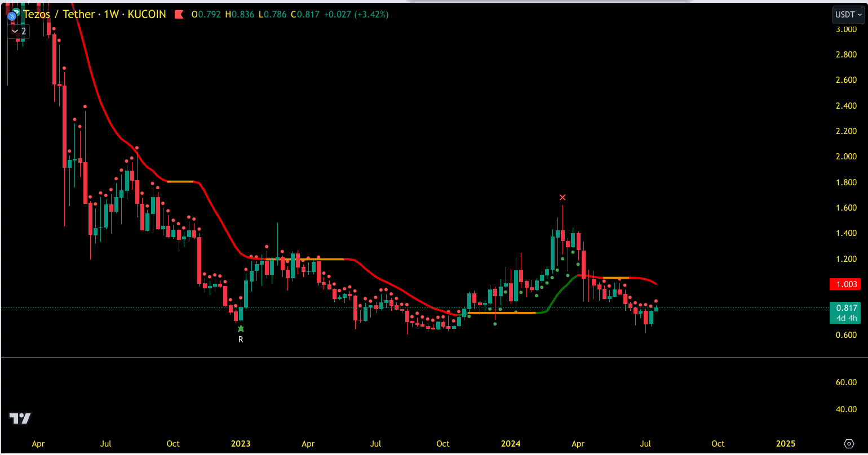This screenshot has width=868, height=455.
Task: Click the red 1.003 indicator price label
Action: tap(845, 285)
